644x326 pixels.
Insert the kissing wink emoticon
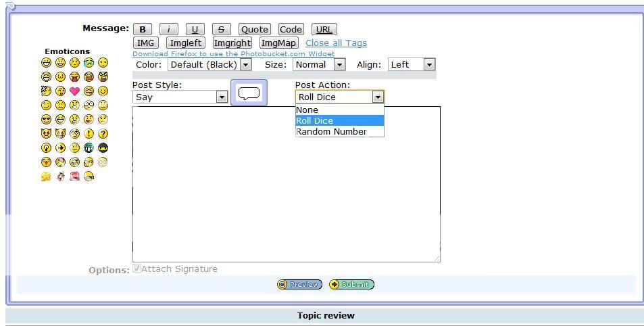[x=60, y=91]
